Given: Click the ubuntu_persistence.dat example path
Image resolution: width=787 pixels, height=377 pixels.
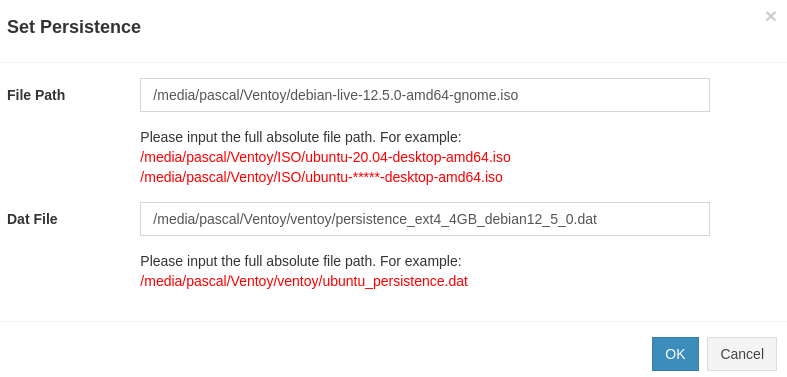Looking at the screenshot, I should pyautogui.click(x=304, y=281).
